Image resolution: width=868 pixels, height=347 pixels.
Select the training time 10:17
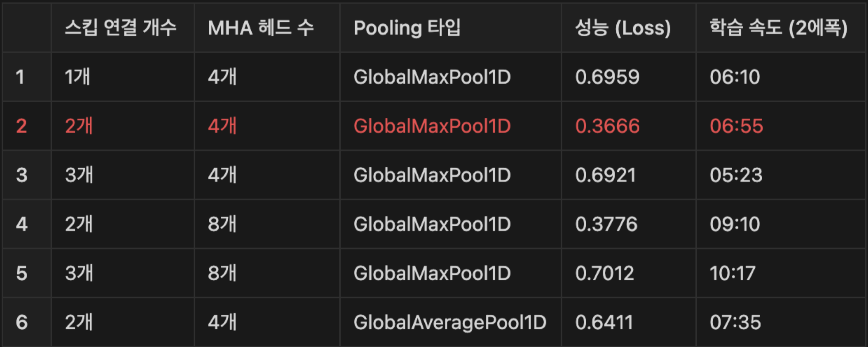coord(733,273)
